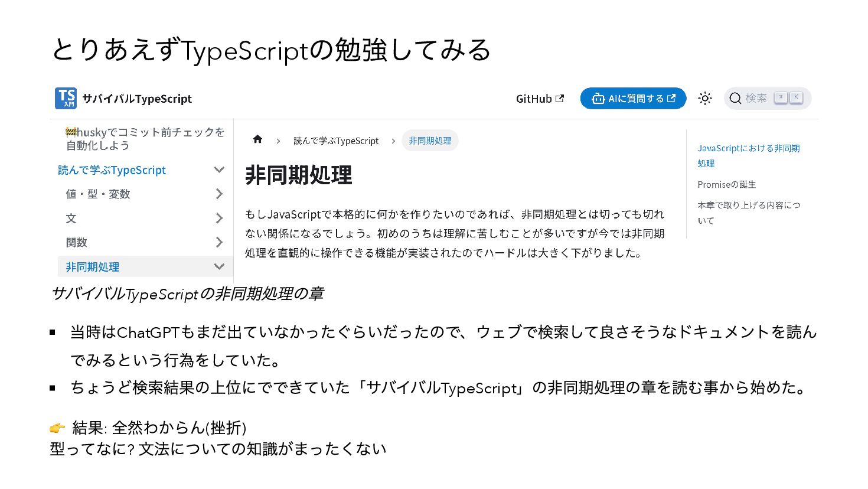The width and height of the screenshot is (868, 489).
Task: Open 文 sidebar item
Action: click(x=71, y=218)
